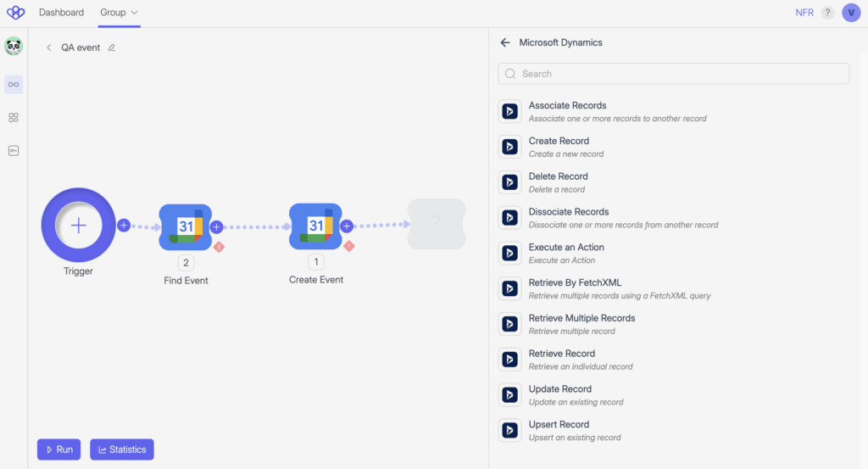Choose the Update Record action
868x469 pixels.
click(x=674, y=395)
